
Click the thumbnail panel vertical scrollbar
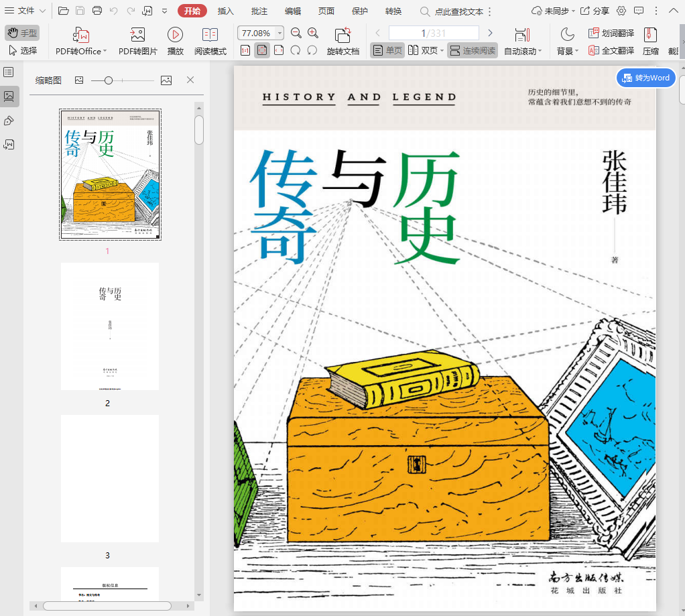[199, 130]
